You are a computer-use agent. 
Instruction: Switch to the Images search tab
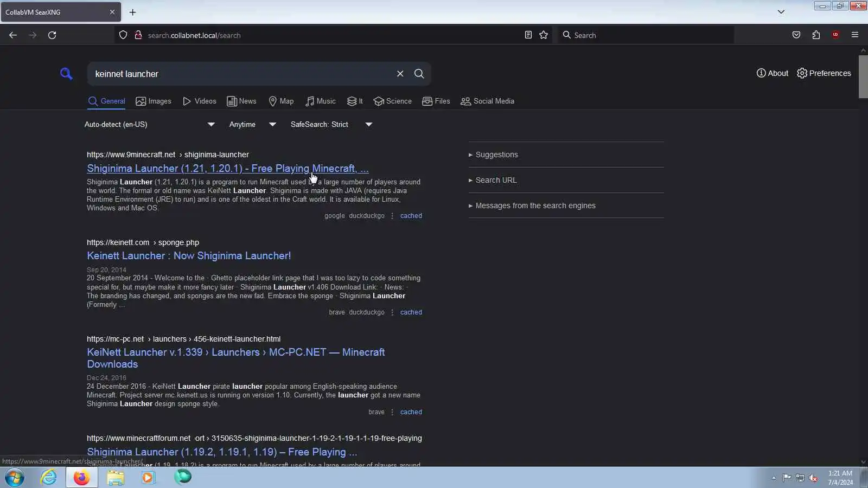click(x=154, y=101)
